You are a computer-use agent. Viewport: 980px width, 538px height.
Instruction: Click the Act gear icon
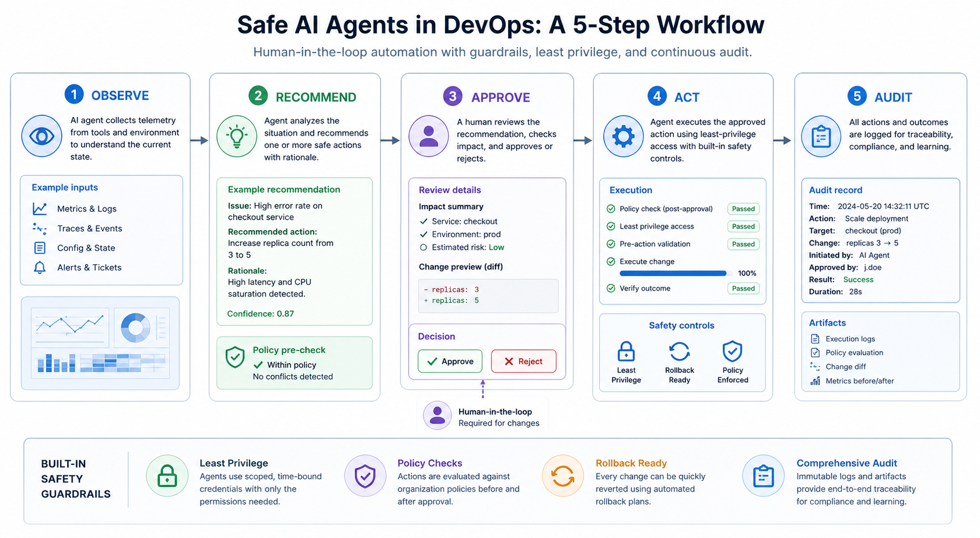coord(623,137)
